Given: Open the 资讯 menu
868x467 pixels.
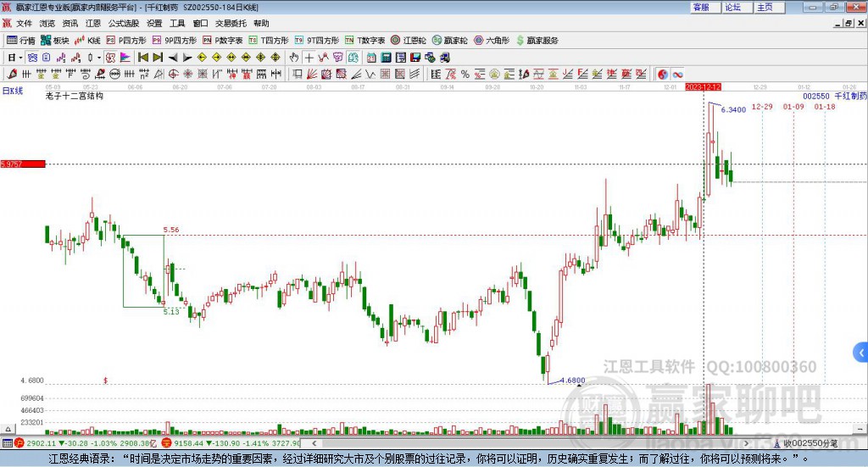Looking at the screenshot, I should (70, 23).
